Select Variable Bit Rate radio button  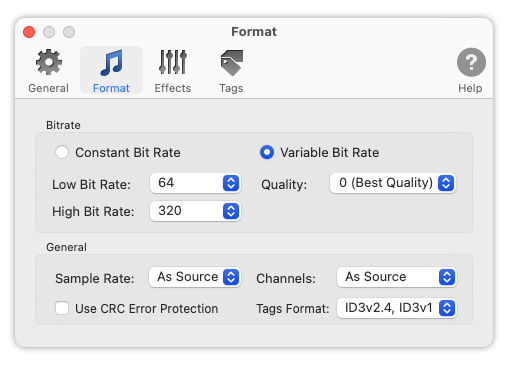click(x=267, y=152)
